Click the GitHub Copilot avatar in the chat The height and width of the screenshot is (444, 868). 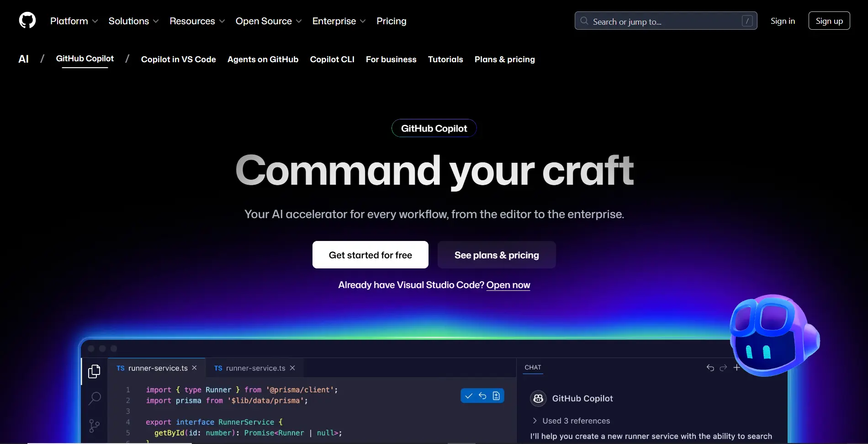(538, 398)
